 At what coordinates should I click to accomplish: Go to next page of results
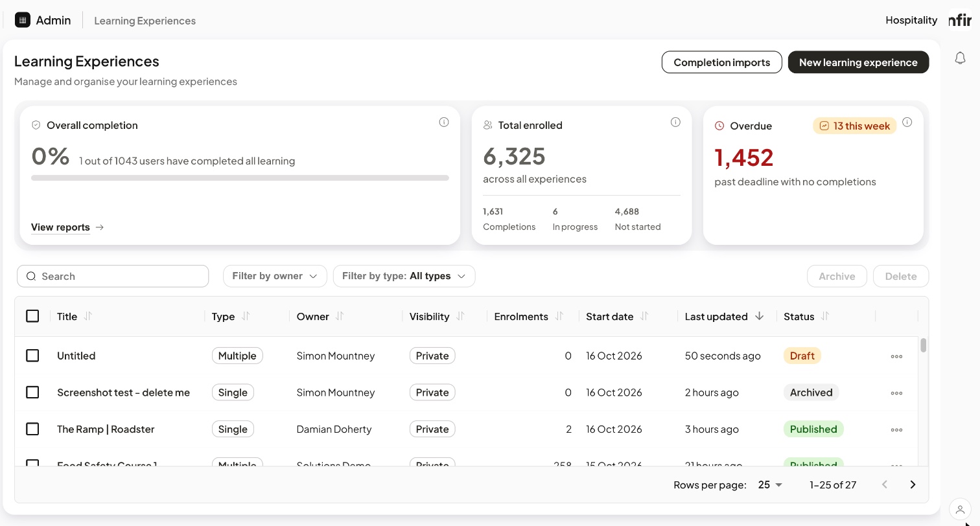click(913, 485)
